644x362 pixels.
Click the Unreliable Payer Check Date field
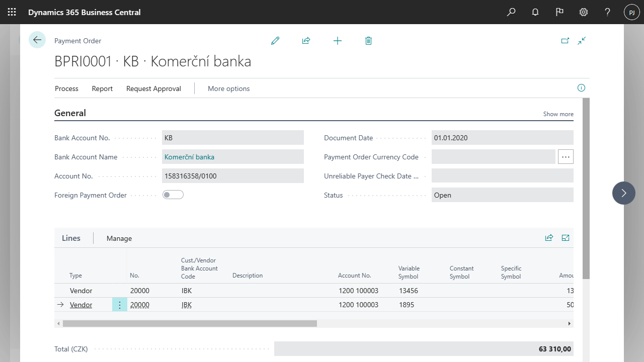point(503,176)
